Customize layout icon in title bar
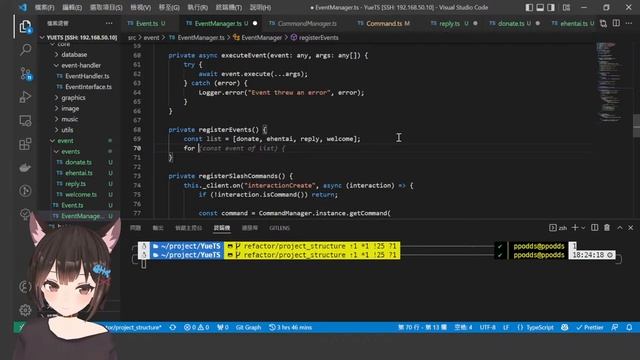The image size is (640, 360). [x=567, y=7]
